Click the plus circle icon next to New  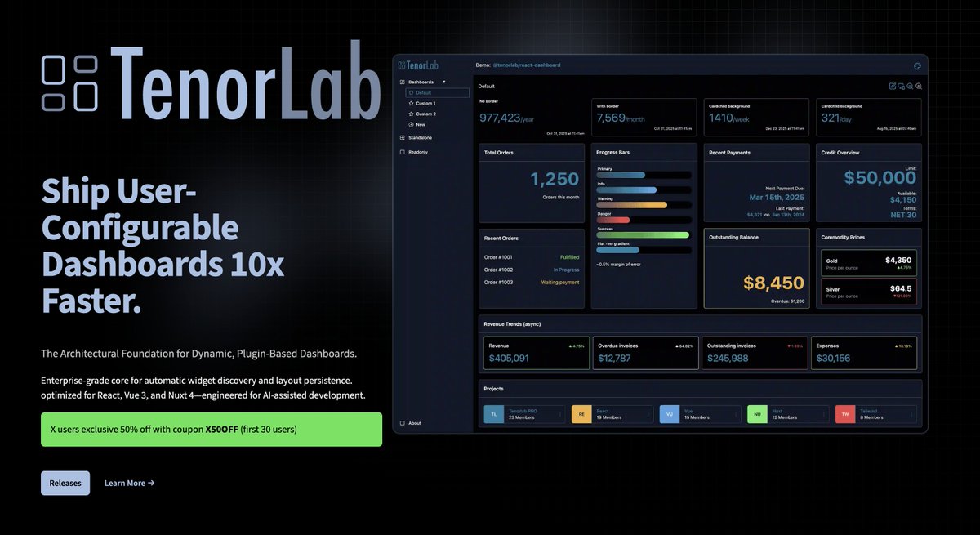coord(411,125)
